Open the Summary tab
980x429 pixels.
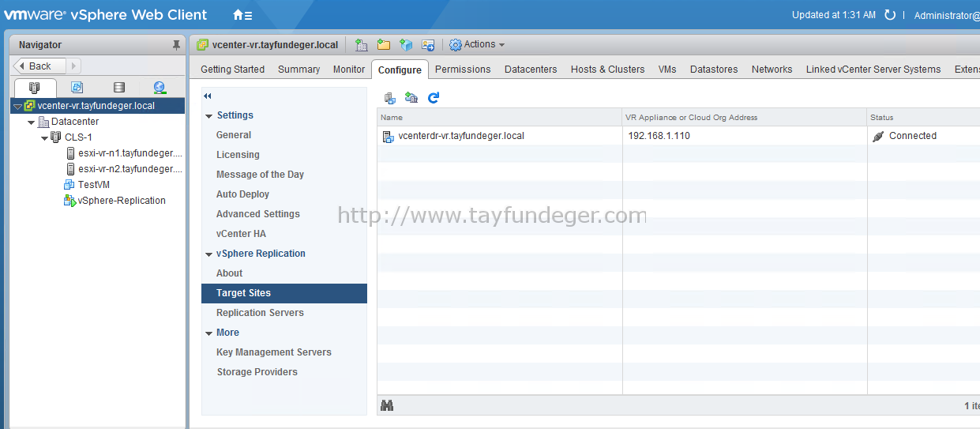(299, 70)
